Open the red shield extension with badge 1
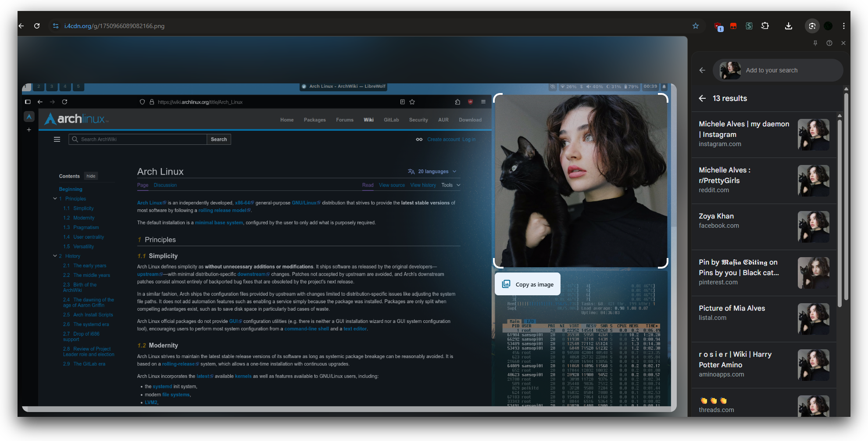868x441 pixels. tap(718, 26)
